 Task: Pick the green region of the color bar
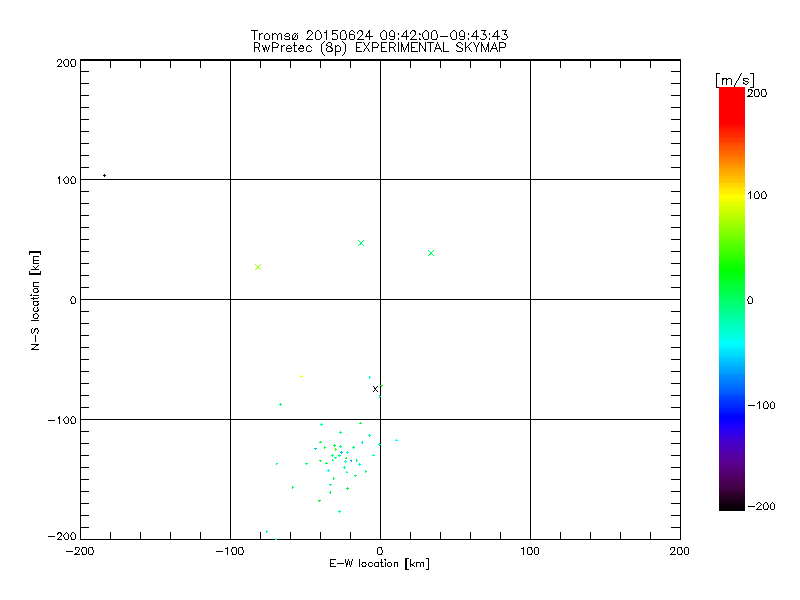pos(731,290)
